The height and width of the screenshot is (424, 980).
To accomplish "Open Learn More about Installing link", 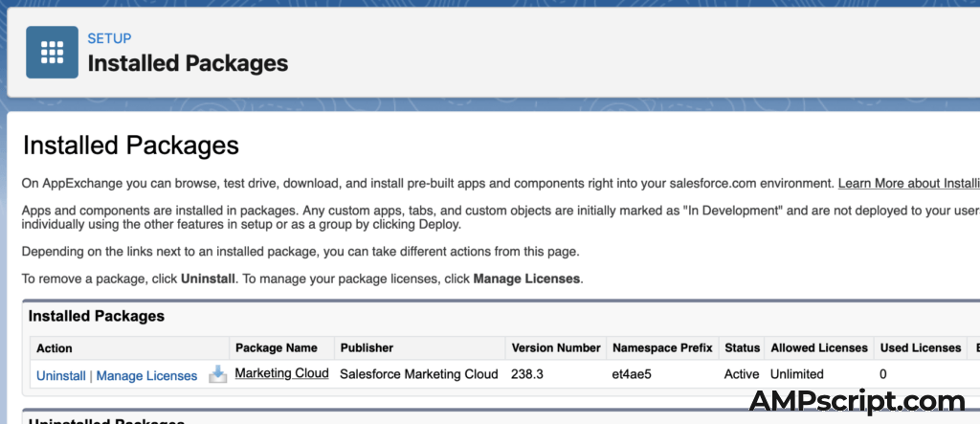I will pyautogui.click(x=909, y=184).
